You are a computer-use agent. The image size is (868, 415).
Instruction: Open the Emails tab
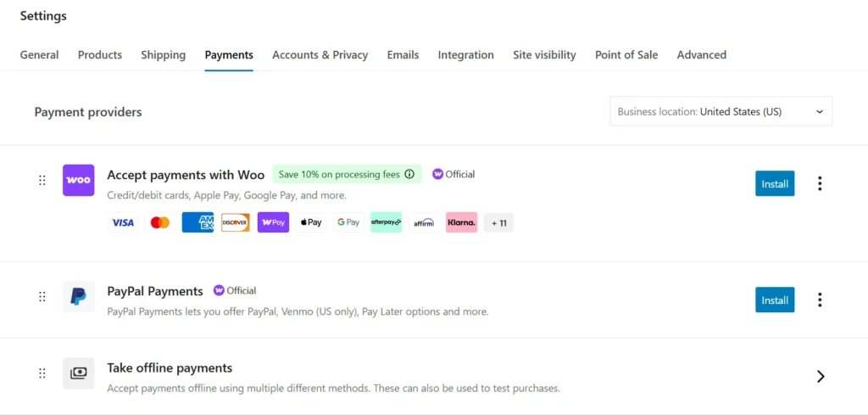point(403,55)
